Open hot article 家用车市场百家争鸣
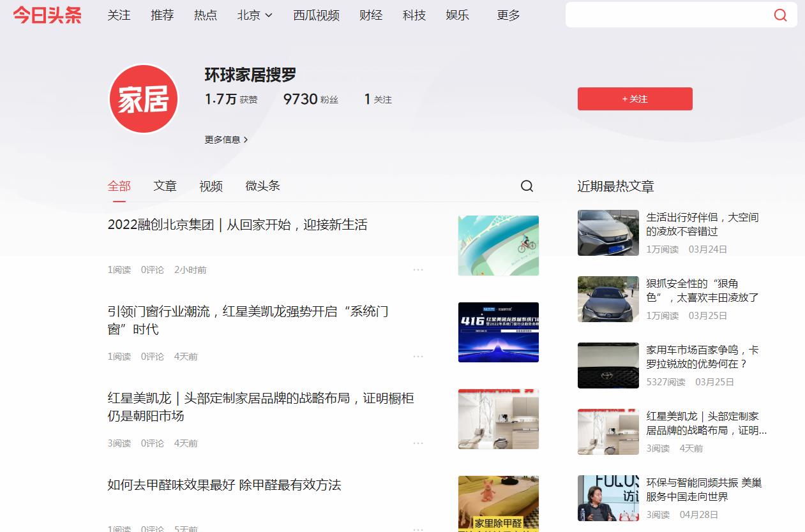The image size is (805, 532). coord(702,357)
